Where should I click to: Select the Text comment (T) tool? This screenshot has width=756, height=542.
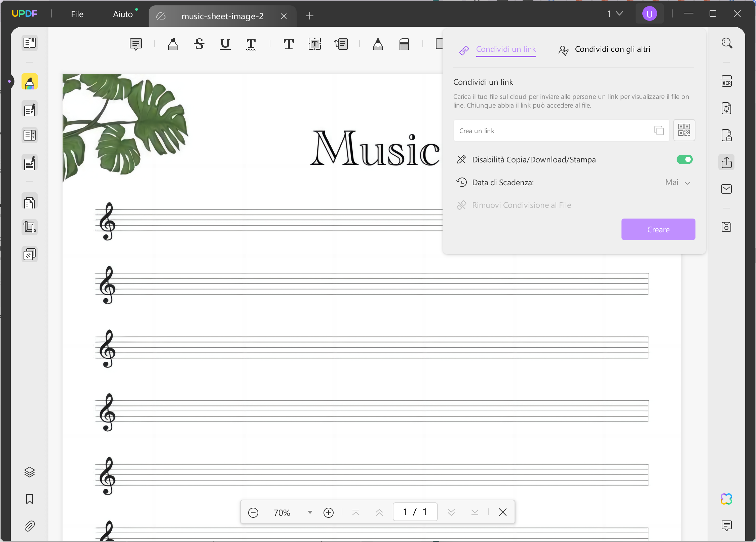[x=289, y=44]
